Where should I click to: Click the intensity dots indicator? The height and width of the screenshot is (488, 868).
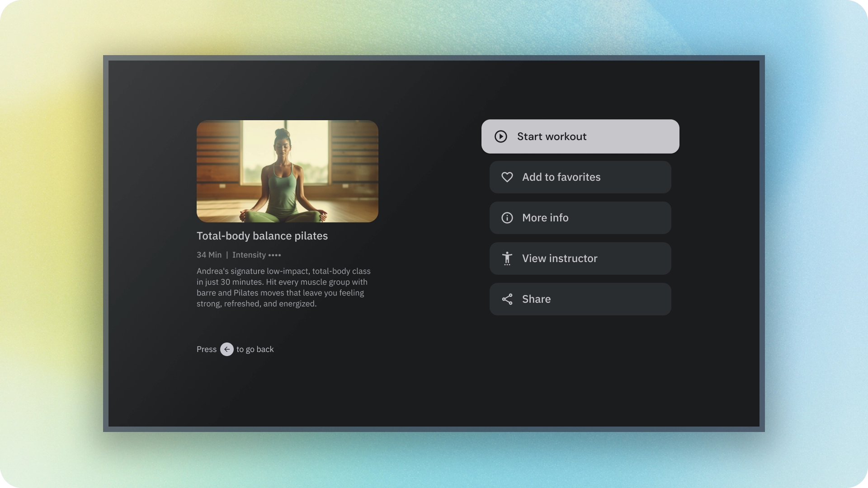pos(274,255)
